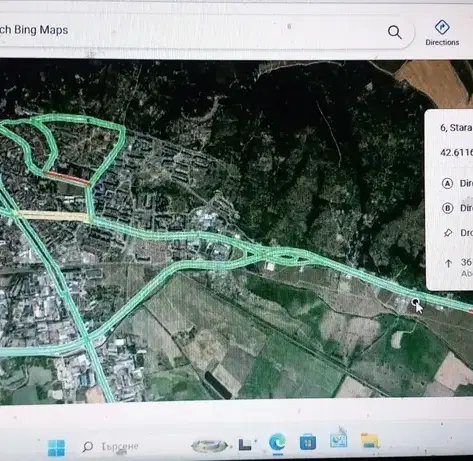Open Microsoft Edge from the taskbar

coord(277,442)
